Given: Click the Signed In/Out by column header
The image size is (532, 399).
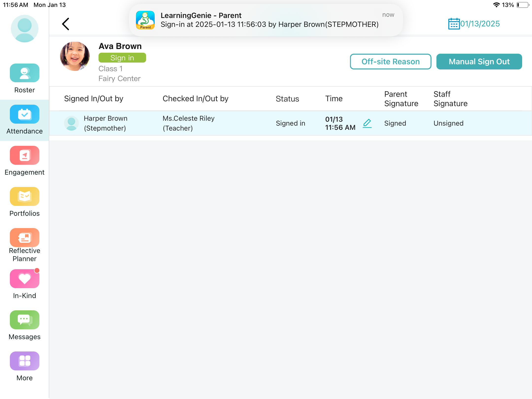Looking at the screenshot, I should point(94,99).
